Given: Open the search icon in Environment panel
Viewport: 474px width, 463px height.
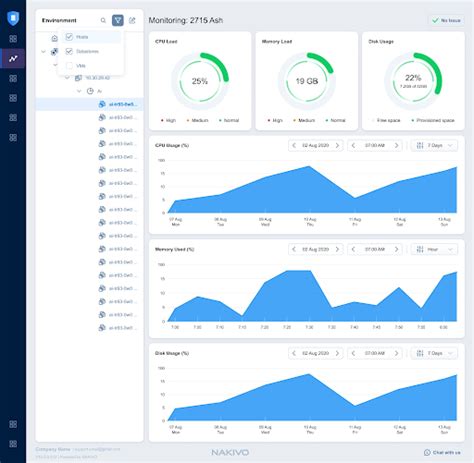Looking at the screenshot, I should (103, 20).
